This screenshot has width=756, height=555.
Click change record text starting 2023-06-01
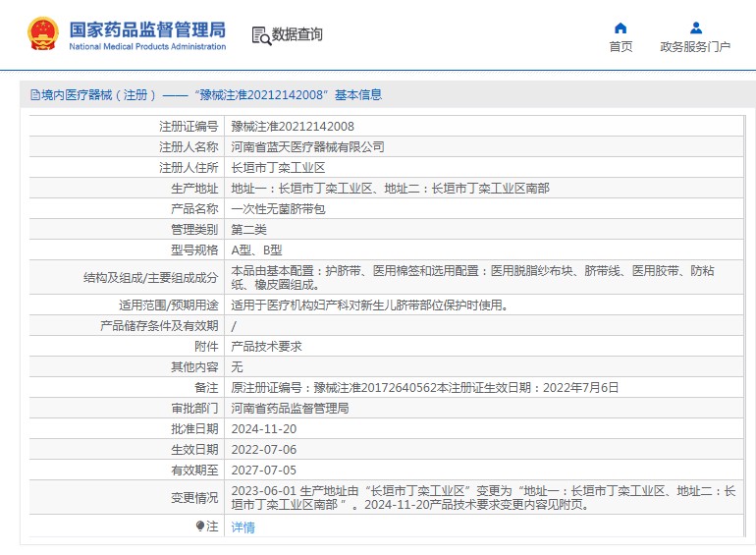point(483,498)
